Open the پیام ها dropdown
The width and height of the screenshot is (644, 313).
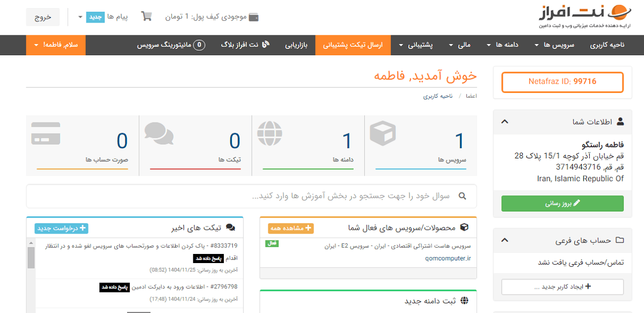[x=104, y=17]
